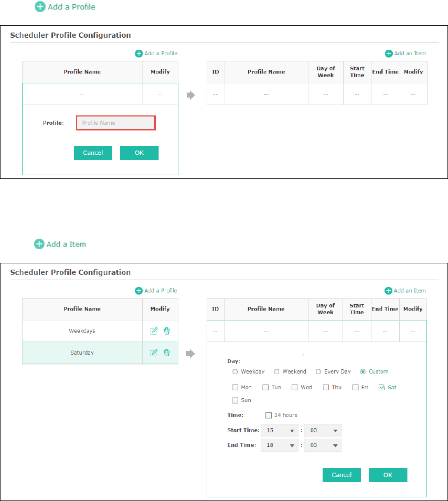Delete the Weekdays profile

pos(166,331)
